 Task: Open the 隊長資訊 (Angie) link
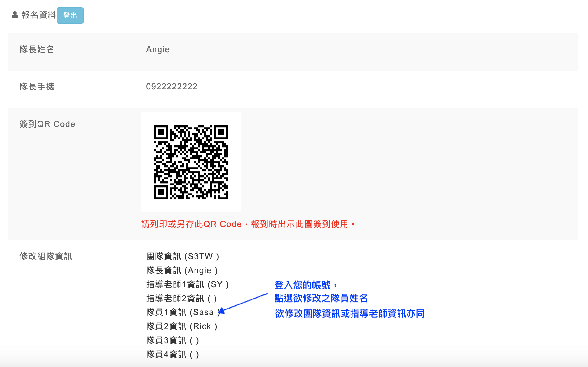[182, 270]
